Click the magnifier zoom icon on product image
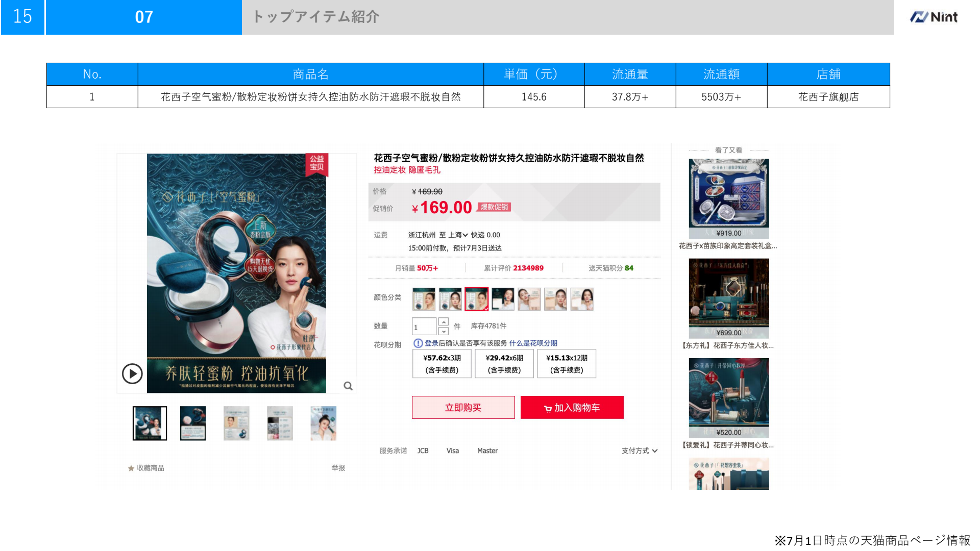This screenshot has width=980, height=551. coord(348,386)
